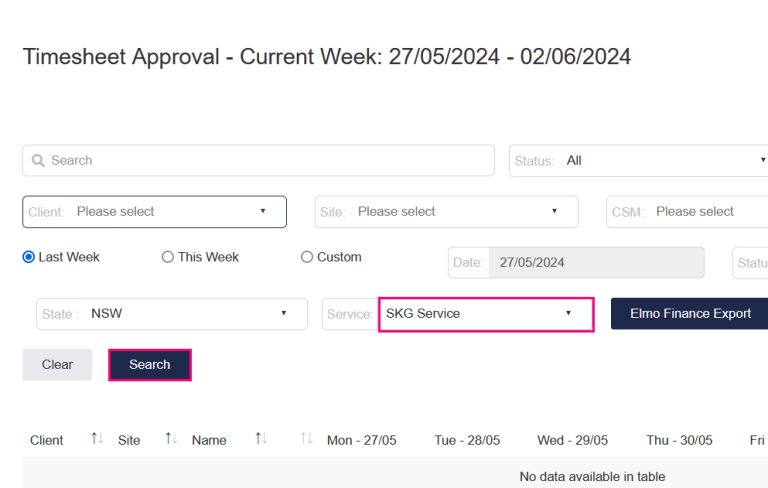Sort table by Client column arrows

click(97, 439)
